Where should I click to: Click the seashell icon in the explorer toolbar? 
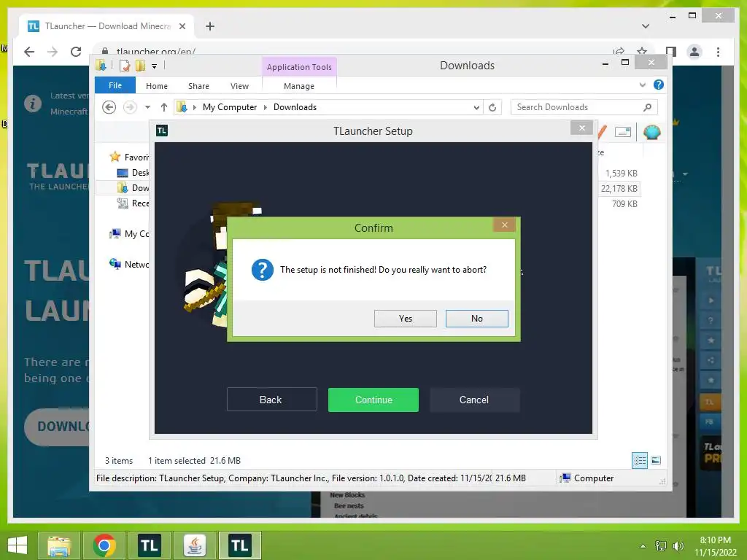651,131
